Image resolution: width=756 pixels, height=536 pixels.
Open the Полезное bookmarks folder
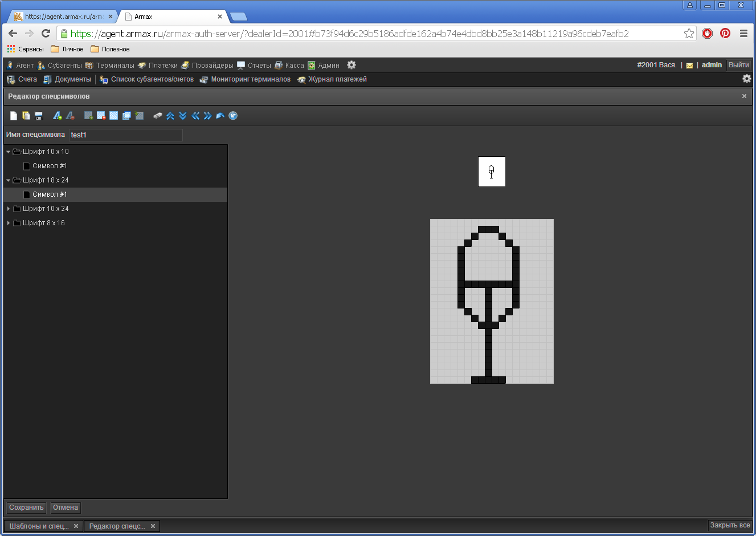110,49
